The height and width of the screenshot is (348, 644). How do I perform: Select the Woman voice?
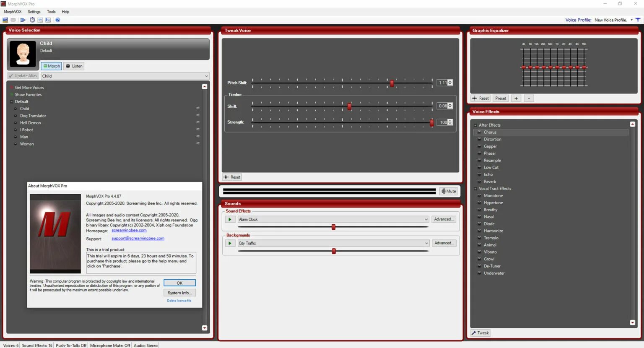(x=27, y=144)
